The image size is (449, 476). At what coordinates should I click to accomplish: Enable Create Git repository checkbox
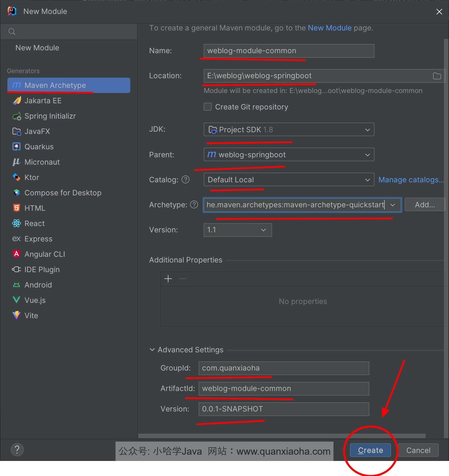[208, 107]
